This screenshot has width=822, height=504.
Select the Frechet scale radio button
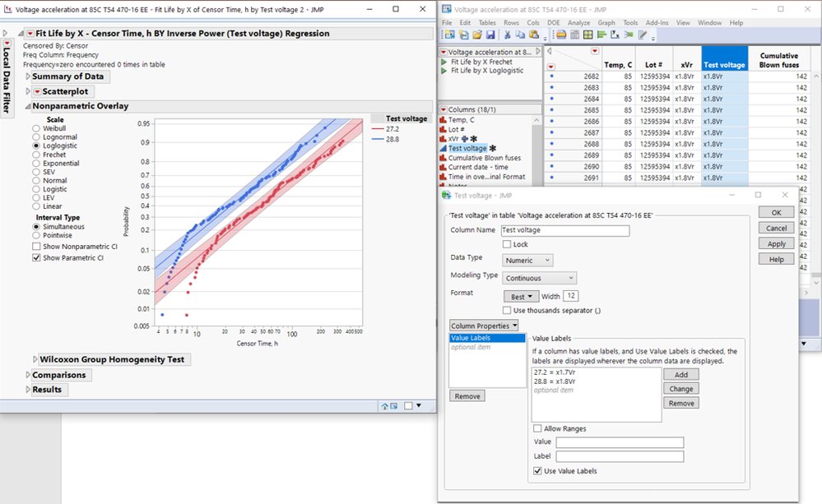(x=36, y=155)
